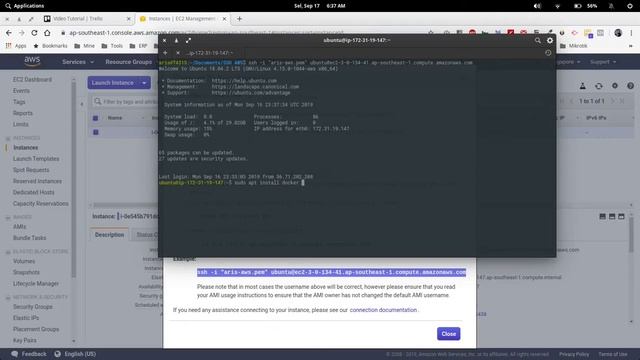This screenshot has height=360, width=640.
Task: Open the EC2 table settings gear icon
Action: click(x=615, y=86)
